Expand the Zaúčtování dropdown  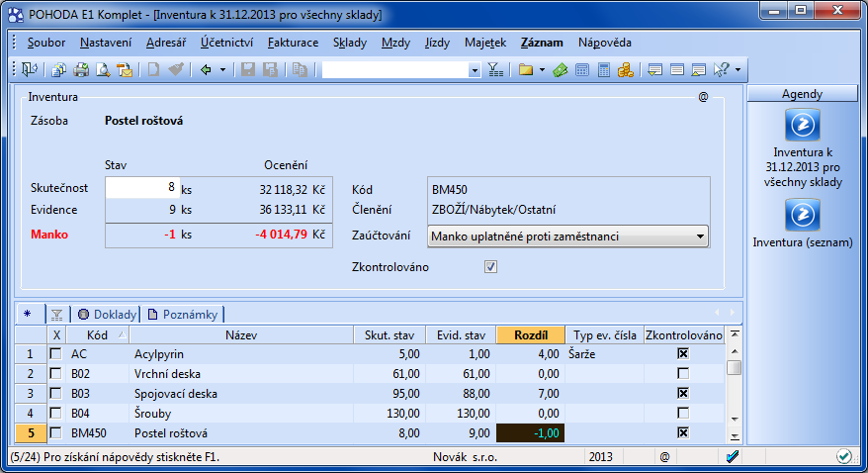click(701, 236)
